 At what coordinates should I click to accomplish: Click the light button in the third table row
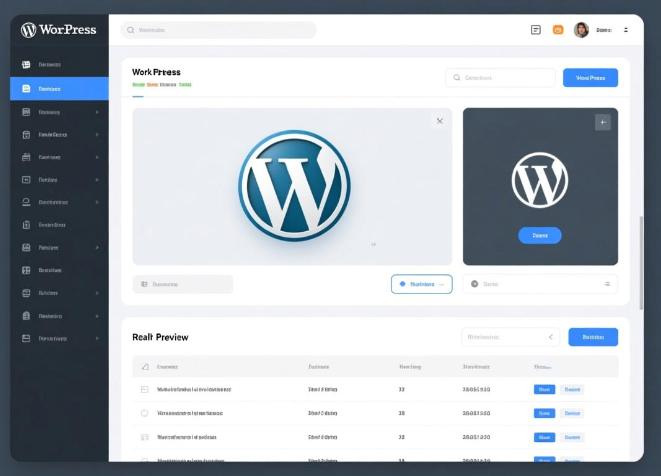coord(572,437)
